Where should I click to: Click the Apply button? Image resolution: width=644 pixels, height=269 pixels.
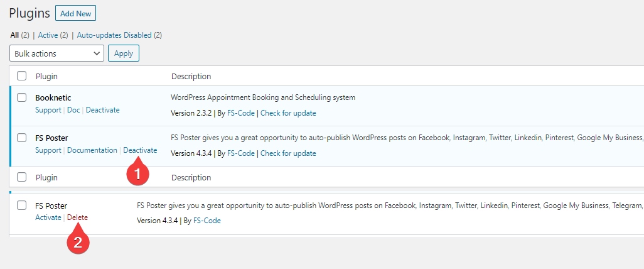click(124, 53)
